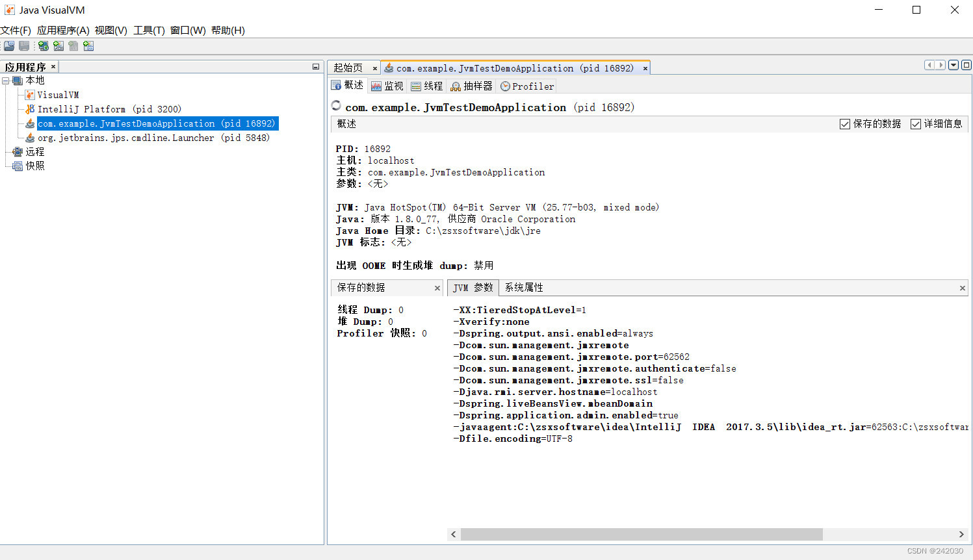Screen dimensions: 973x560
Task: Click the -XX:TieredStopAtLevel=1 argument line
Action: [519, 310]
